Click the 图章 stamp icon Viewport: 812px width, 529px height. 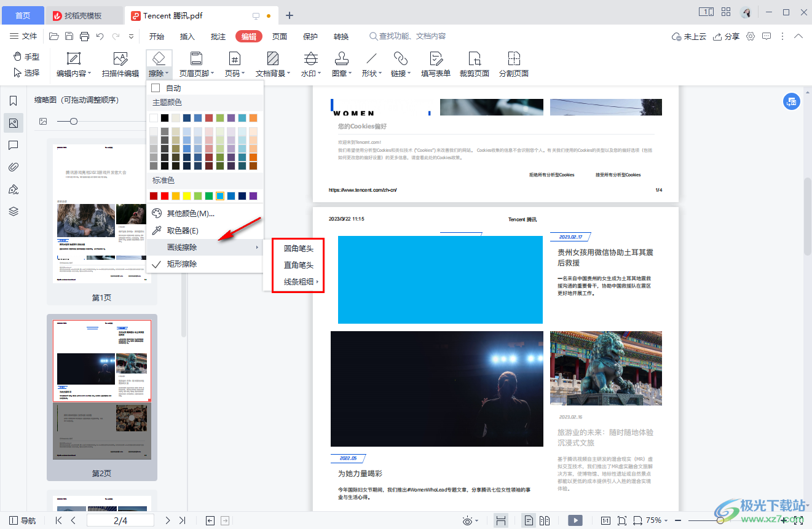[x=342, y=58]
